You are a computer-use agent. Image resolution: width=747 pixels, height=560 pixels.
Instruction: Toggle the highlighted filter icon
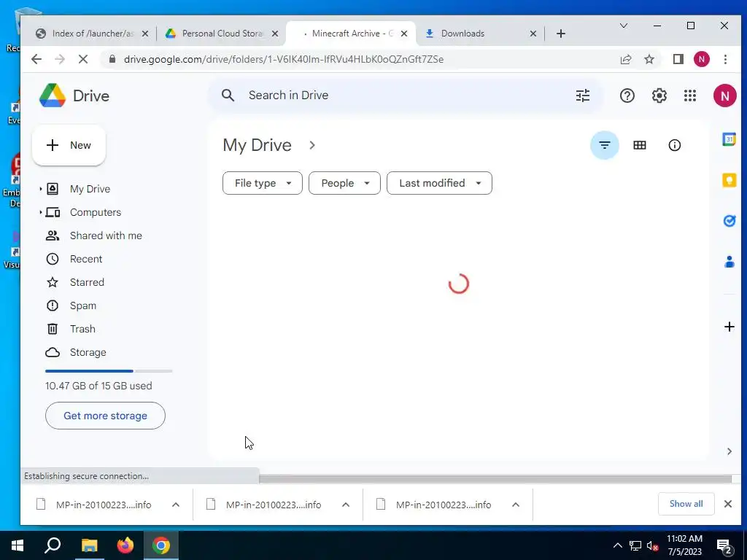click(x=605, y=145)
